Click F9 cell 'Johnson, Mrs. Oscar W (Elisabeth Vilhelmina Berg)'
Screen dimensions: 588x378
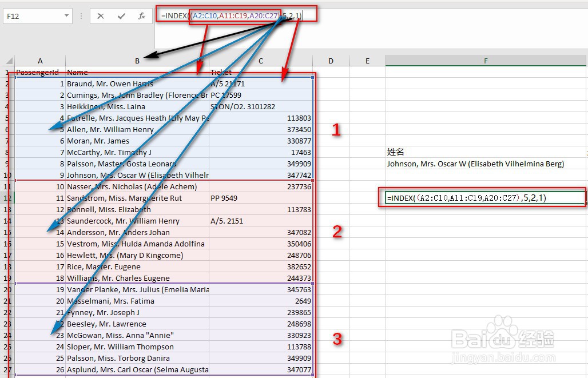point(486,164)
